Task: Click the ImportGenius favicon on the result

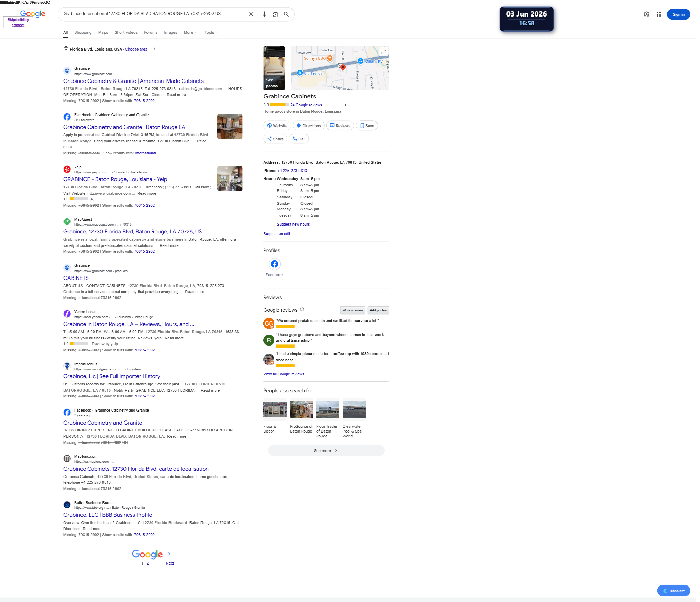Action: [x=67, y=366]
